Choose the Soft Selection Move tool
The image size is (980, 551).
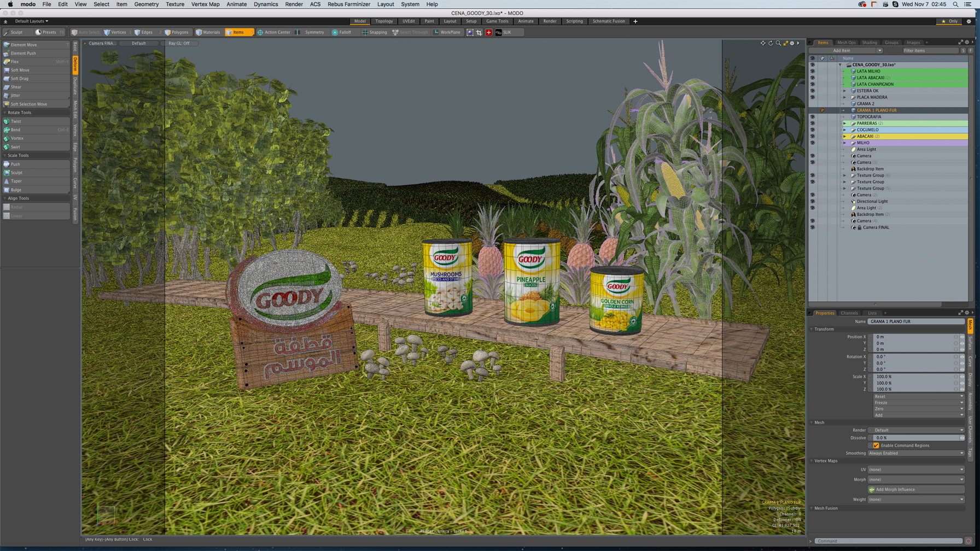point(36,104)
